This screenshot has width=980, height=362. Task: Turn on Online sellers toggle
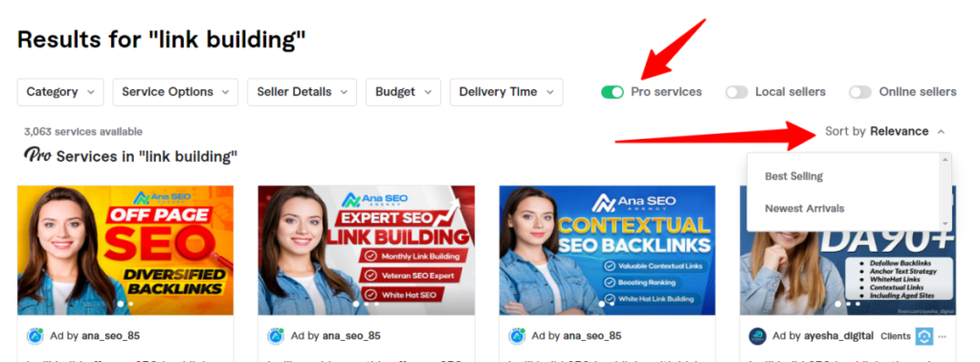pyautogui.click(x=860, y=92)
